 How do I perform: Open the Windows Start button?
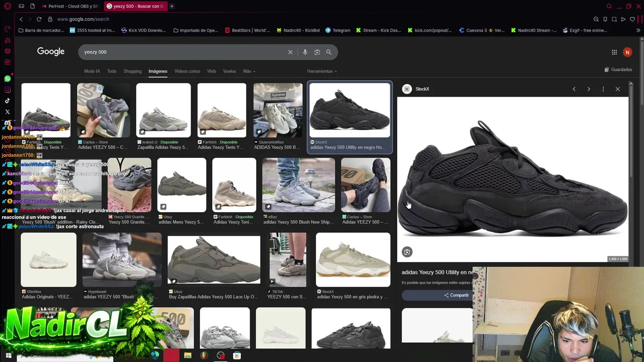pyautogui.click(x=8, y=355)
